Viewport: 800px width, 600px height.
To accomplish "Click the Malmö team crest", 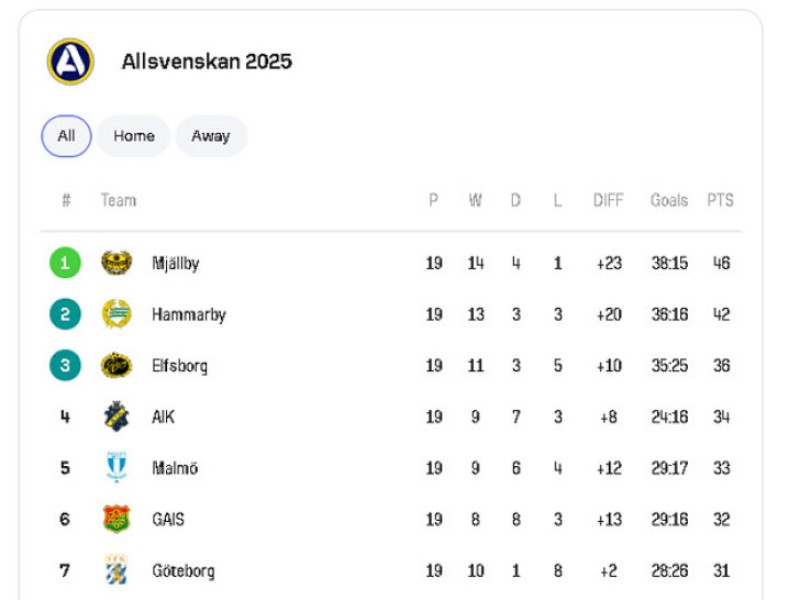I will pyautogui.click(x=116, y=467).
